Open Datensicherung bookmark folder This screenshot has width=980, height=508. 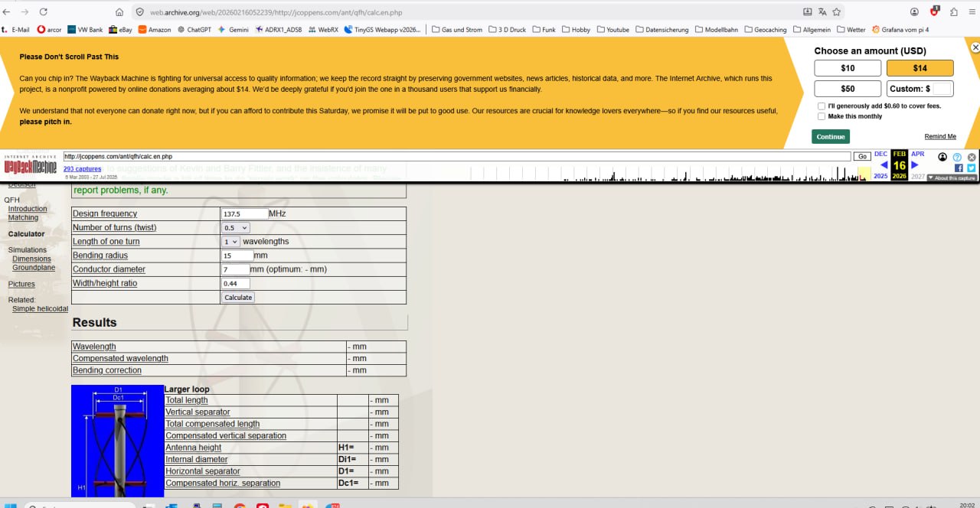coord(662,30)
